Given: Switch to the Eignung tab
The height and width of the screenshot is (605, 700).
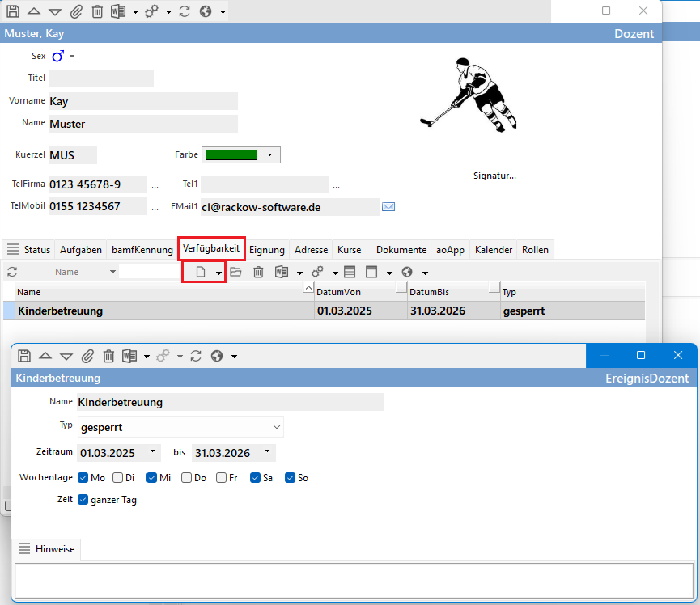Looking at the screenshot, I should 266,250.
